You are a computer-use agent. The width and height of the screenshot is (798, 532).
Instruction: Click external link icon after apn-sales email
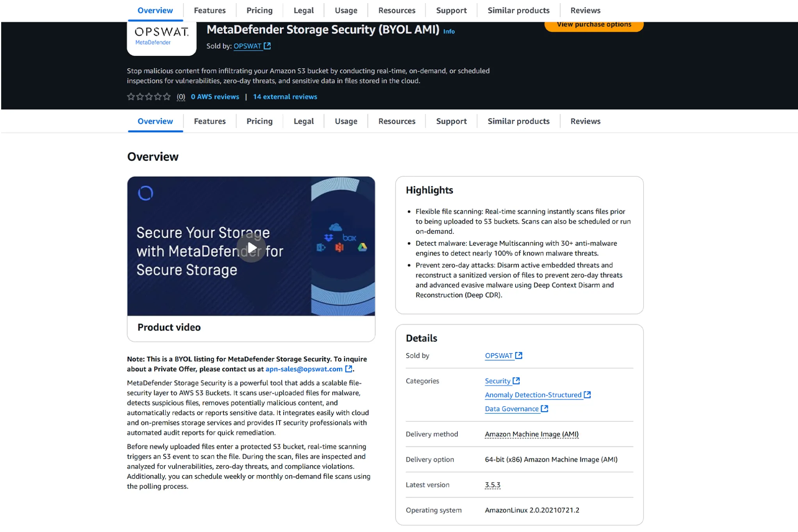[348, 369]
